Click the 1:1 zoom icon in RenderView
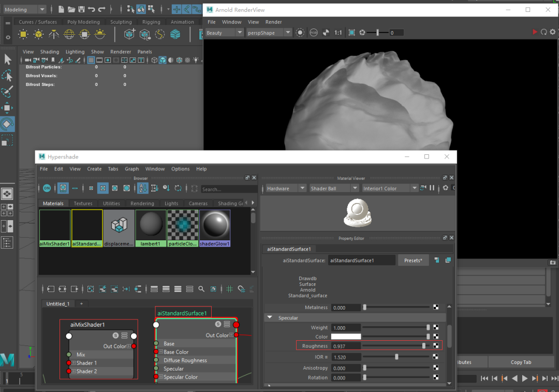 (338, 33)
